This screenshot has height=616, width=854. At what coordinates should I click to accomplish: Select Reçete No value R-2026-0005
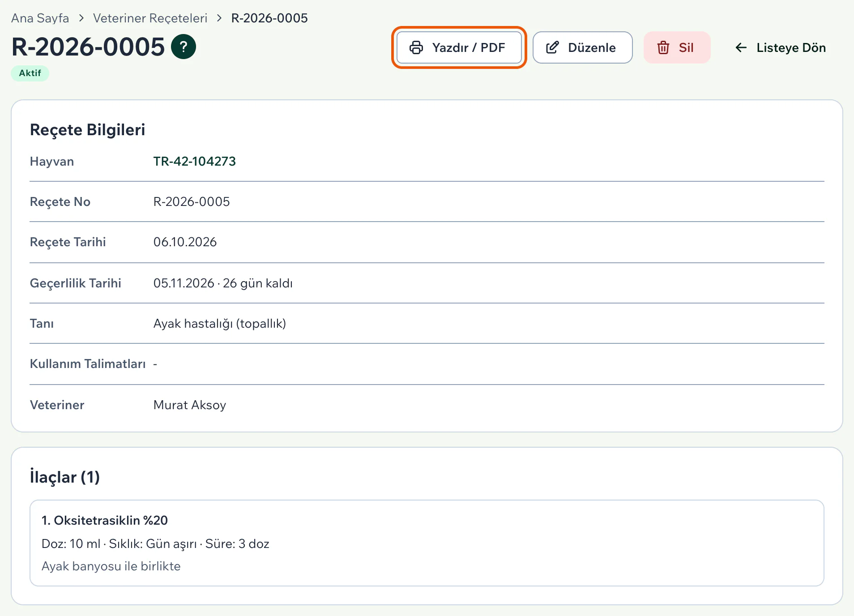click(192, 201)
